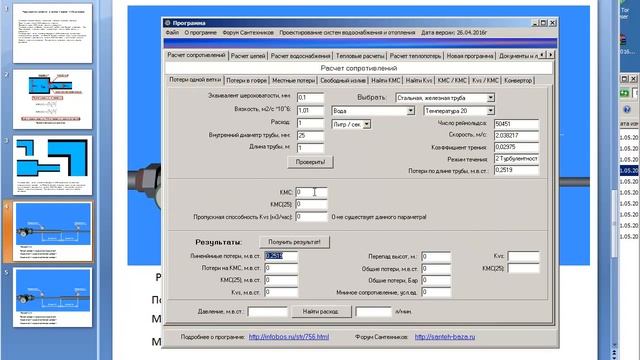Click the Скорость, м/с output field
The height and width of the screenshot is (360, 640).
pos(516,136)
